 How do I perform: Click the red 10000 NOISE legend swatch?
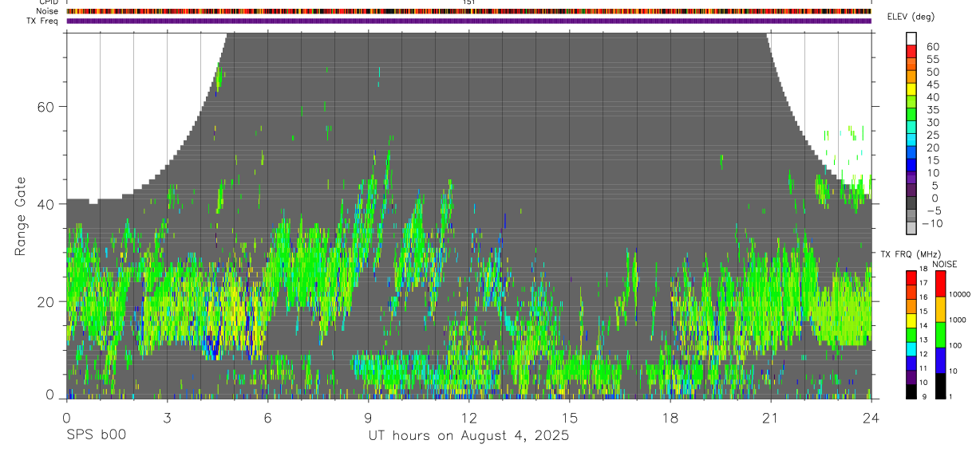pos(939,284)
